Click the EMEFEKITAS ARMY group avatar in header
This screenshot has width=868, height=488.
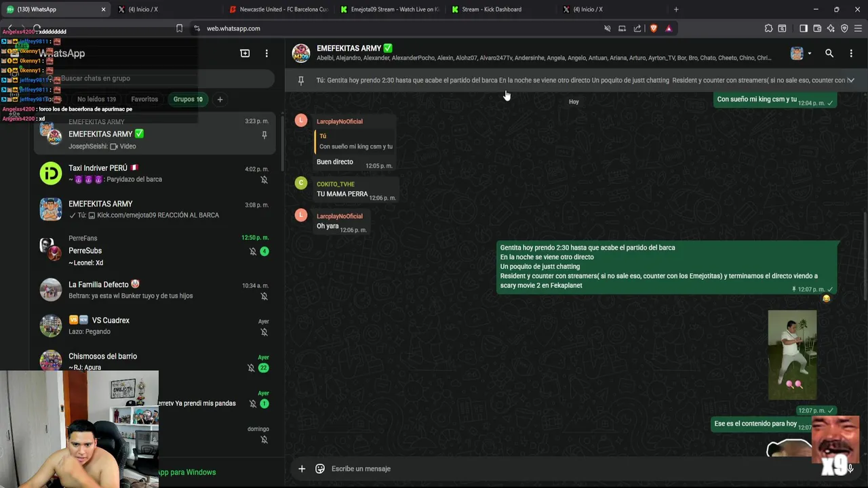(301, 53)
